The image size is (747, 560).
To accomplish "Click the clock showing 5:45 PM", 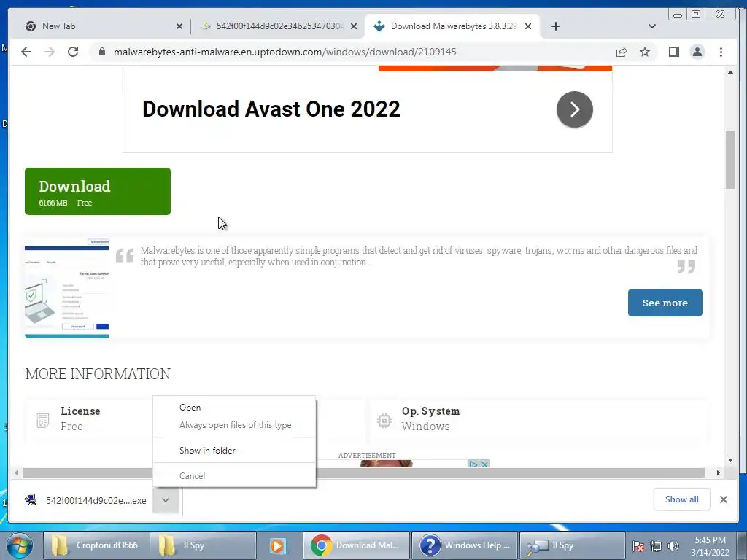I will coord(710,546).
